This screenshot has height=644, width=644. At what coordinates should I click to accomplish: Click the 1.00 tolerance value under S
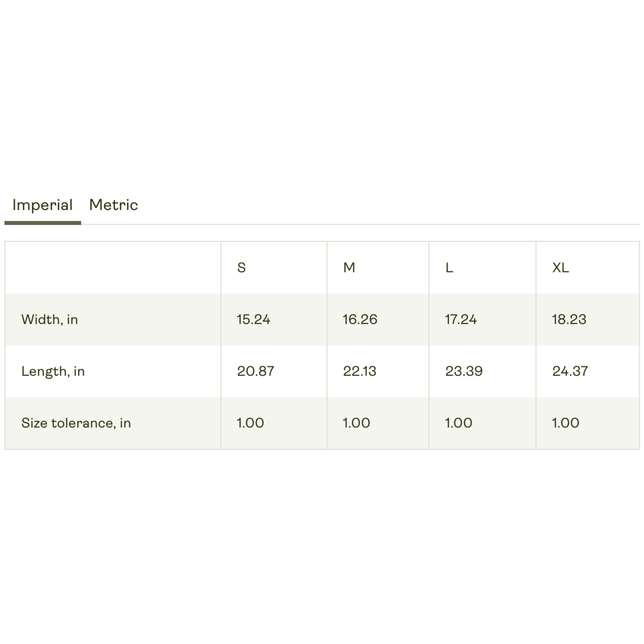pyautogui.click(x=250, y=423)
